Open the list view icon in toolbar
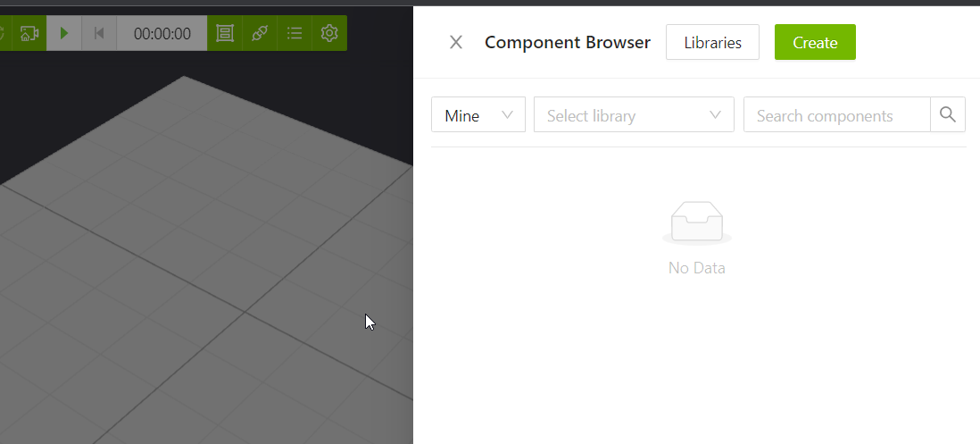Viewport: 980px width, 444px height. click(295, 33)
